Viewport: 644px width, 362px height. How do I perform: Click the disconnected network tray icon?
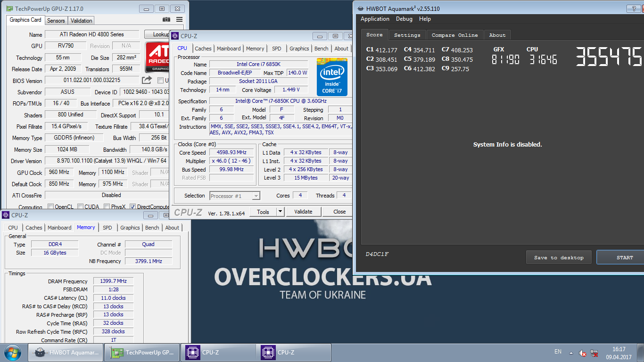(594, 353)
